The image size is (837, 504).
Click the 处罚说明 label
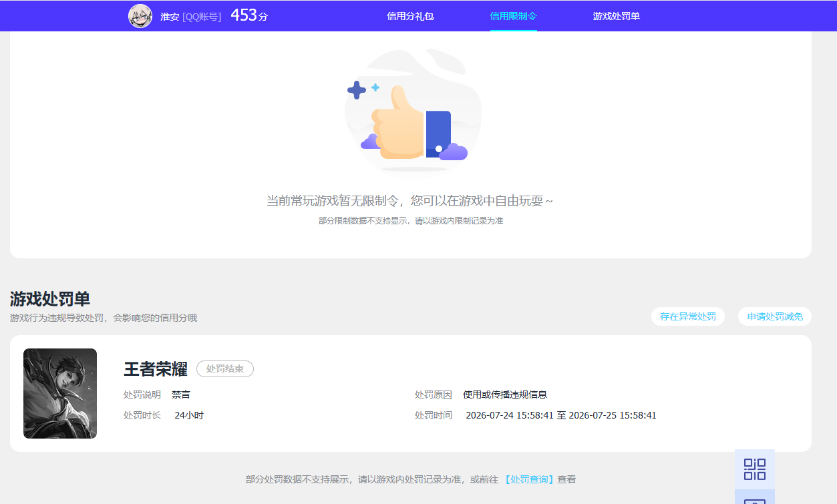tap(142, 395)
